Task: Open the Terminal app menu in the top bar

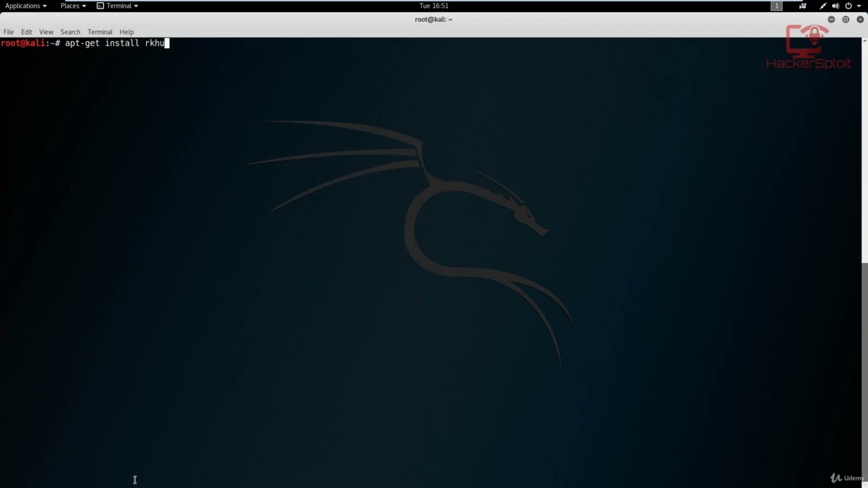Action: (117, 5)
